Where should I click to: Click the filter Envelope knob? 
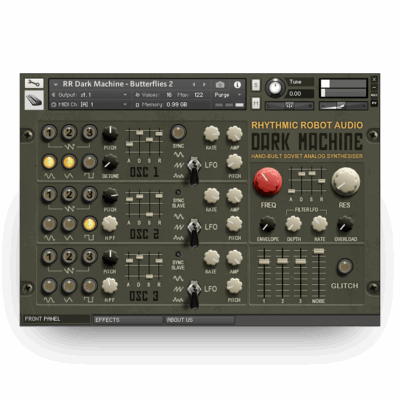(x=267, y=224)
